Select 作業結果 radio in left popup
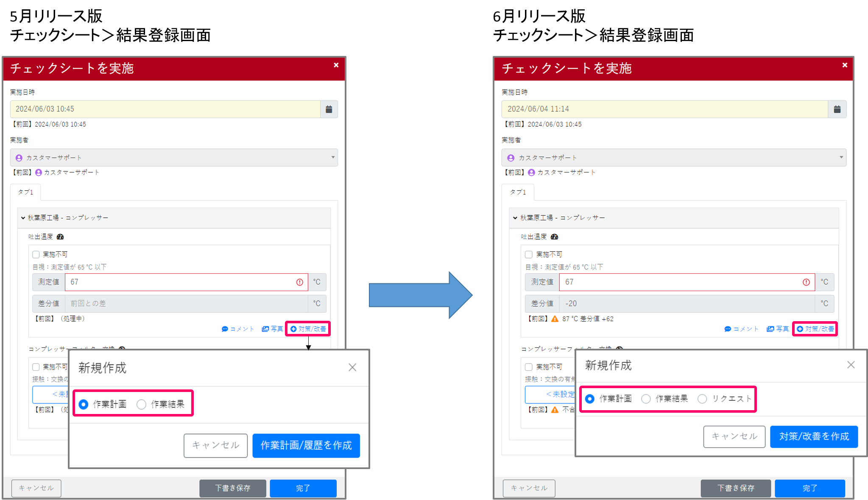This screenshot has height=500, width=868. pyautogui.click(x=142, y=404)
